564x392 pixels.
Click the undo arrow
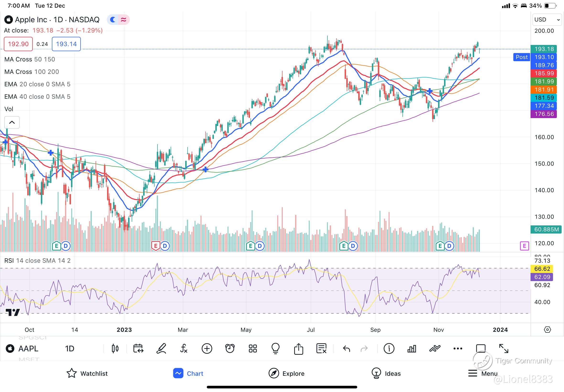point(347,348)
